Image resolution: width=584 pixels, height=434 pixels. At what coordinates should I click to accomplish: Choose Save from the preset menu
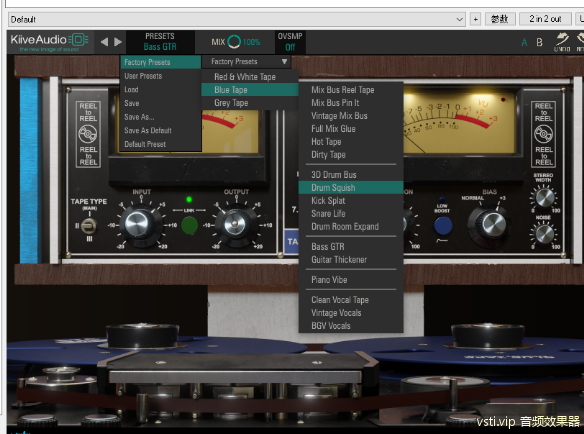161,103
